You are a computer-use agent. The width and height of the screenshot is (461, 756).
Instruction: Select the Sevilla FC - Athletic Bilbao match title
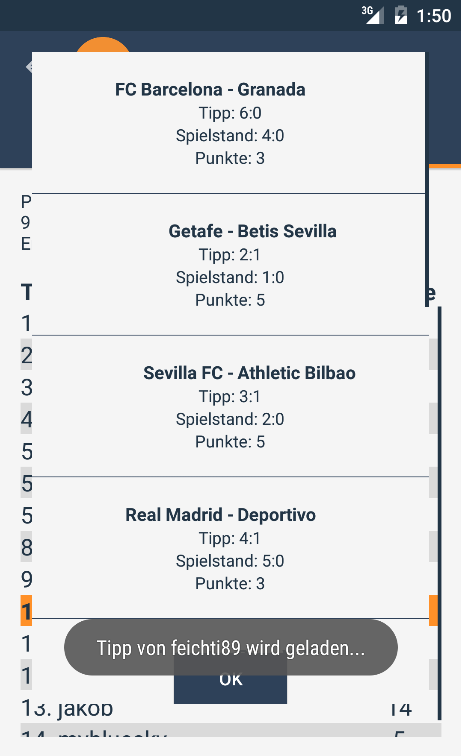(x=249, y=373)
